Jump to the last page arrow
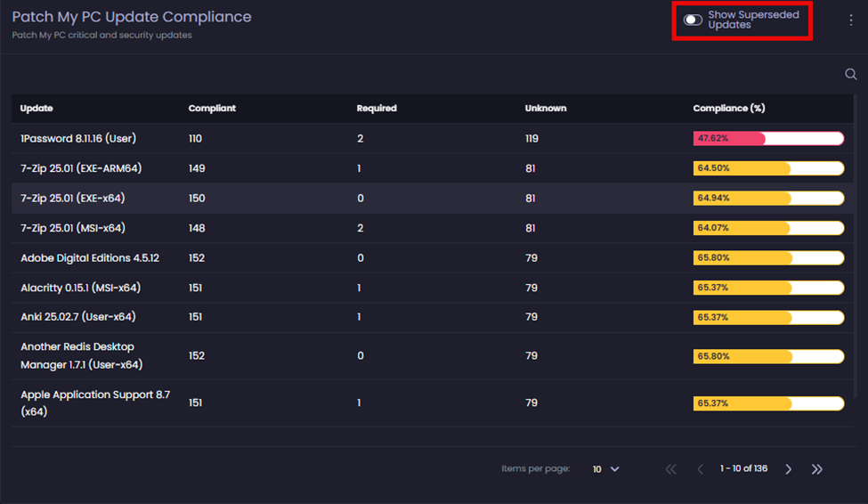Image resolution: width=868 pixels, height=504 pixels. click(817, 469)
